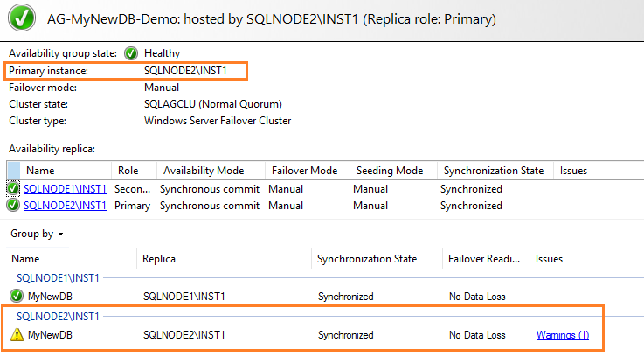Click the green status icon beside SQLNODE2\INST1 replica

(13, 206)
